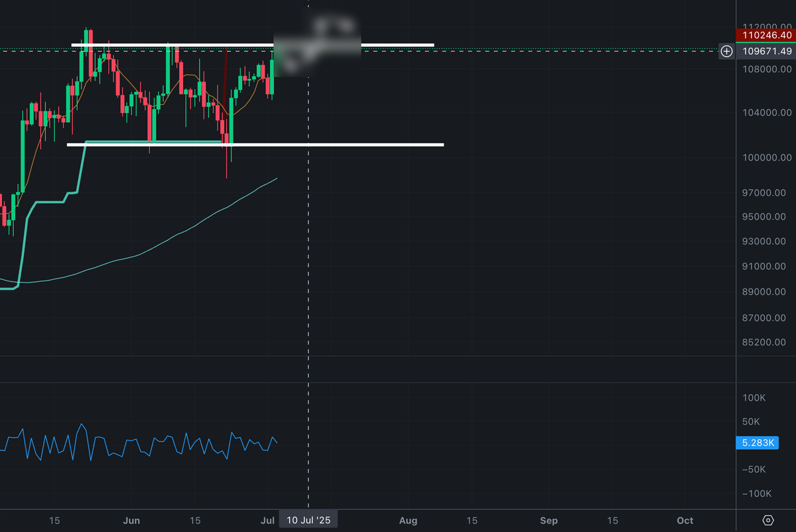Viewport: 796px width, 532px height.
Task: Click the -50K indicator scale label
Action: pos(754,470)
